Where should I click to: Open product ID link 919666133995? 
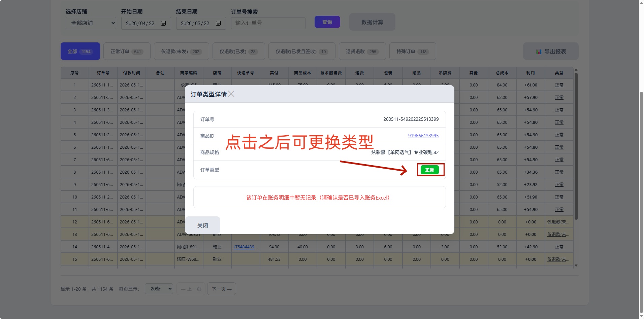pyautogui.click(x=423, y=136)
